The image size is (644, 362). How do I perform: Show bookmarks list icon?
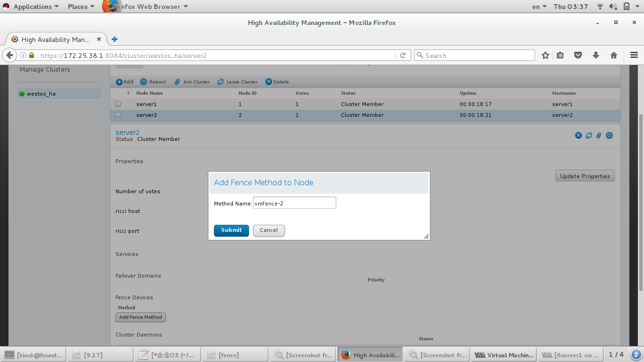(x=560, y=55)
